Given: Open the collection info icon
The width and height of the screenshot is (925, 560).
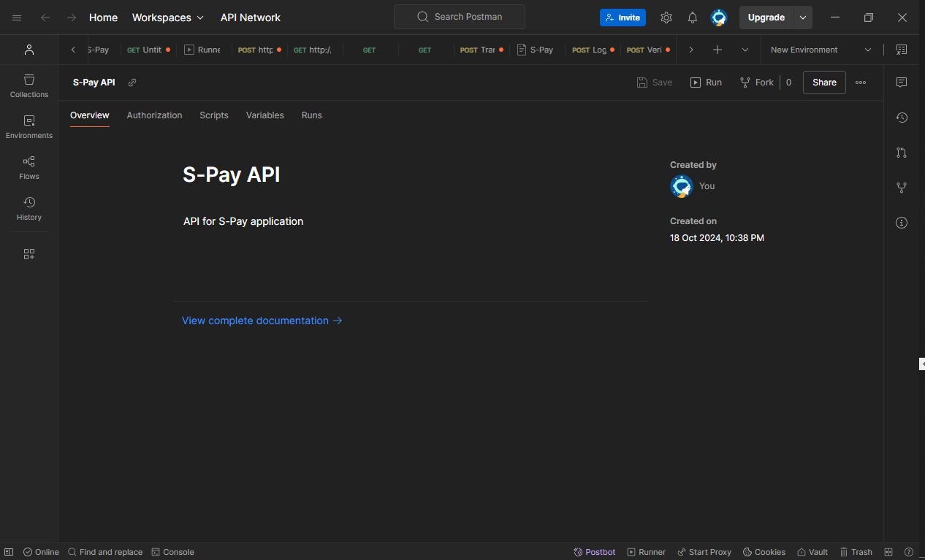Looking at the screenshot, I should point(902,223).
